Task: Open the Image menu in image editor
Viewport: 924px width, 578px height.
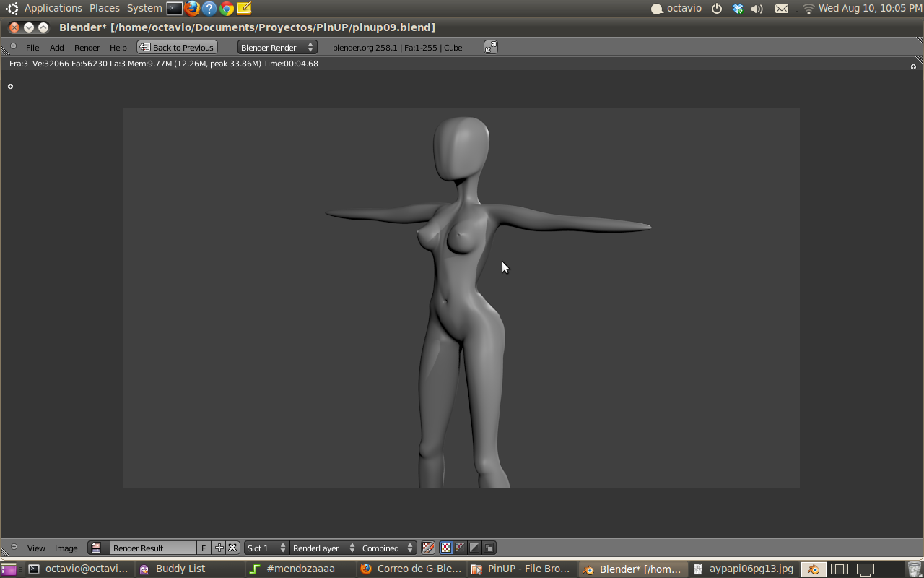Action: click(x=66, y=548)
